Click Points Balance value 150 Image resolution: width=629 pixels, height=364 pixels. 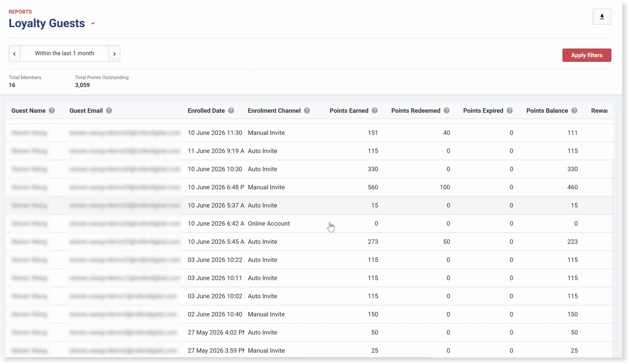(x=572, y=314)
